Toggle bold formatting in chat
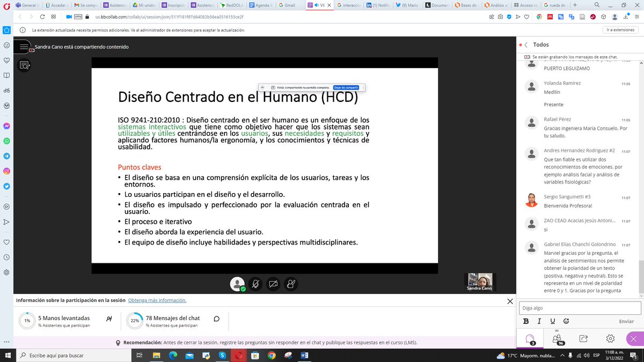644x362 pixels. (x=526, y=321)
